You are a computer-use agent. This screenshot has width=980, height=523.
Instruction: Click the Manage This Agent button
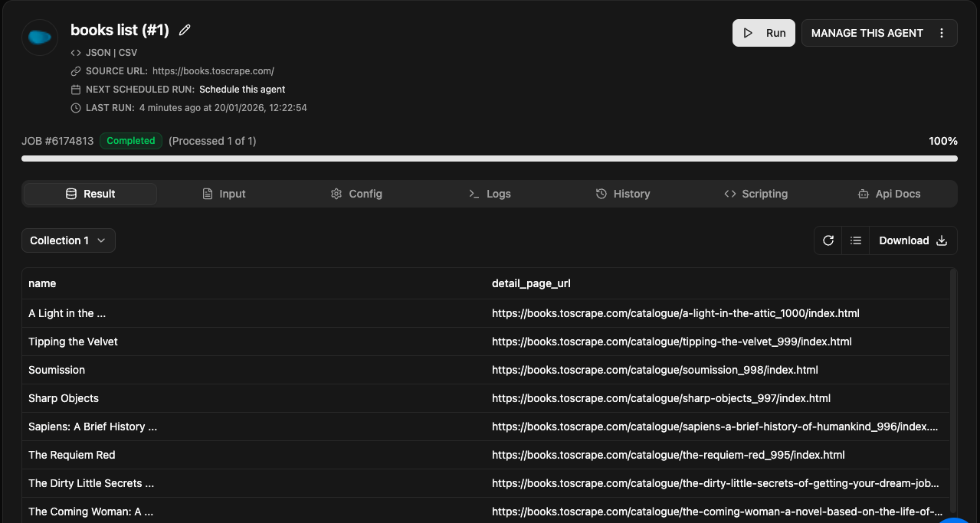click(x=867, y=33)
